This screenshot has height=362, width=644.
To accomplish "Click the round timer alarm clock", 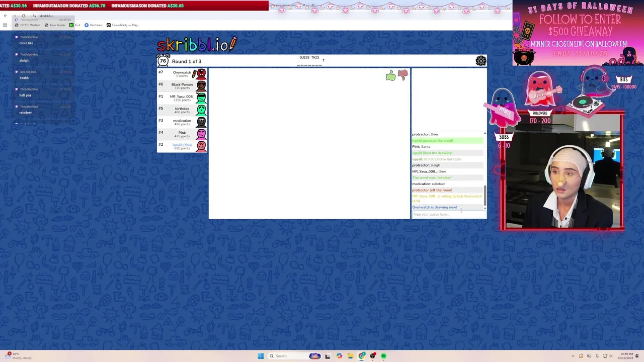I will pos(163,61).
